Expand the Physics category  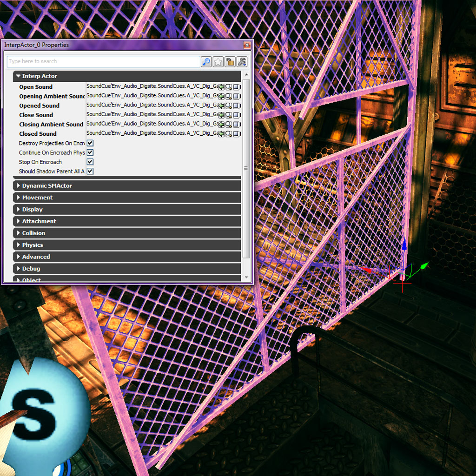pyautogui.click(x=18, y=245)
